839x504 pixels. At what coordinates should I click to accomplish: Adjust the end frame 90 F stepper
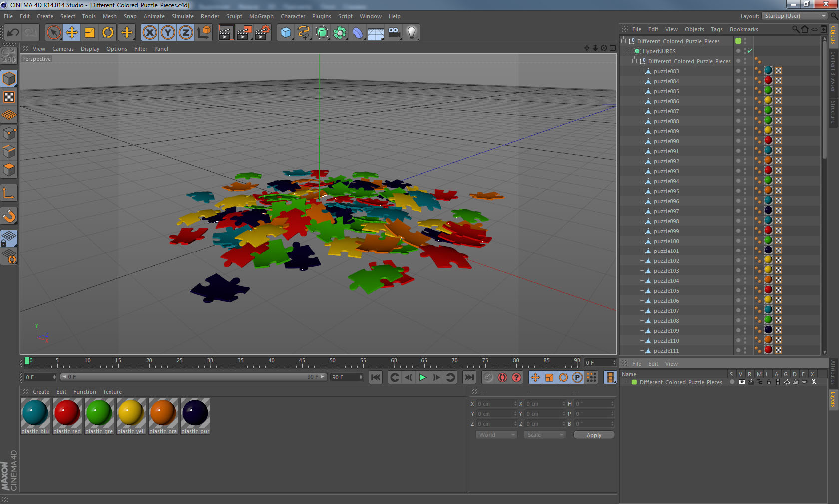(x=361, y=377)
